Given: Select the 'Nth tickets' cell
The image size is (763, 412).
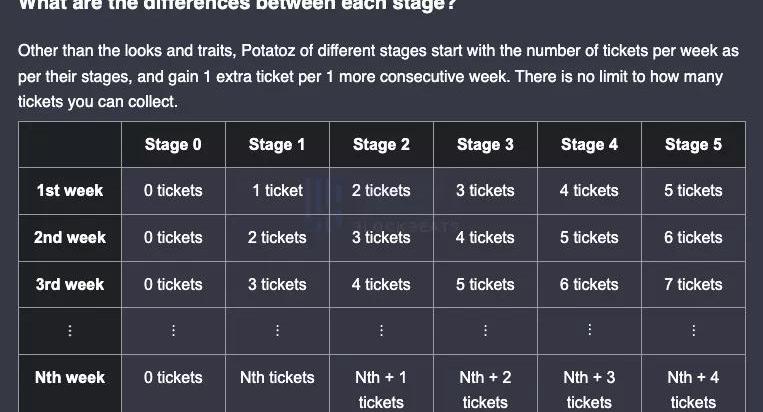Looking at the screenshot, I should [x=277, y=377].
